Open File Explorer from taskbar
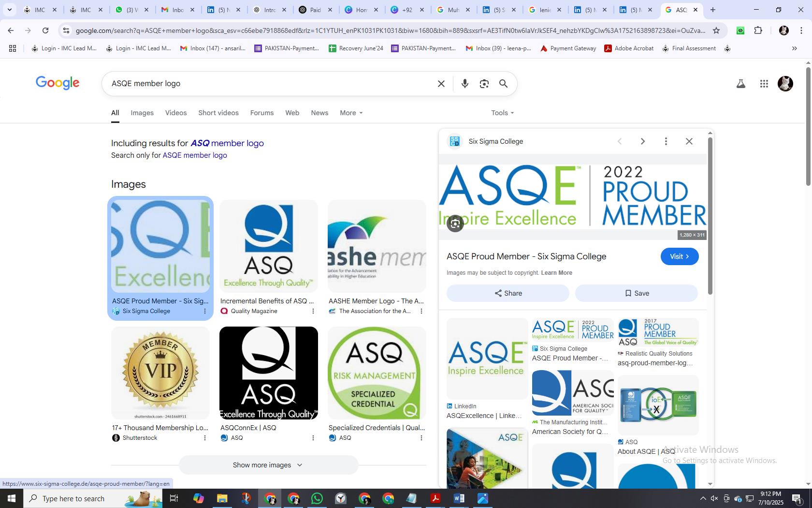812x508 pixels. click(x=222, y=498)
